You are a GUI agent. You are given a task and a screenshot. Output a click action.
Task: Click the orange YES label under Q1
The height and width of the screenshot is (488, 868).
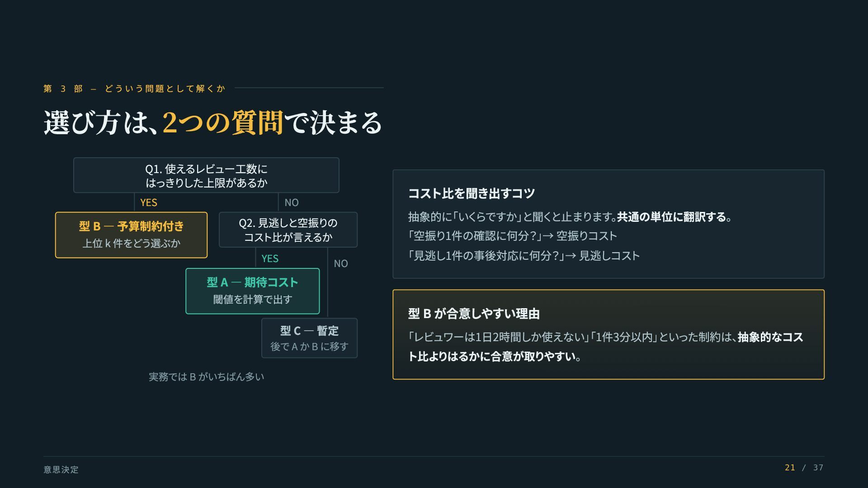(149, 202)
